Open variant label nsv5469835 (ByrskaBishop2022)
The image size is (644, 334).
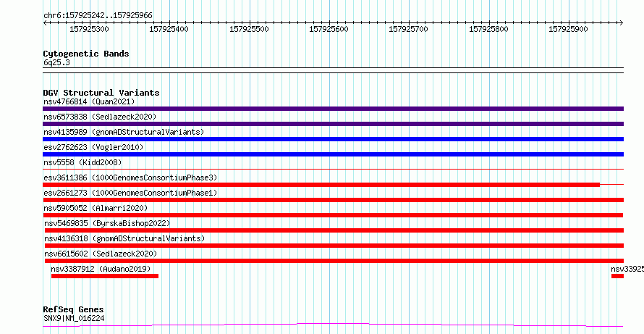click(107, 223)
